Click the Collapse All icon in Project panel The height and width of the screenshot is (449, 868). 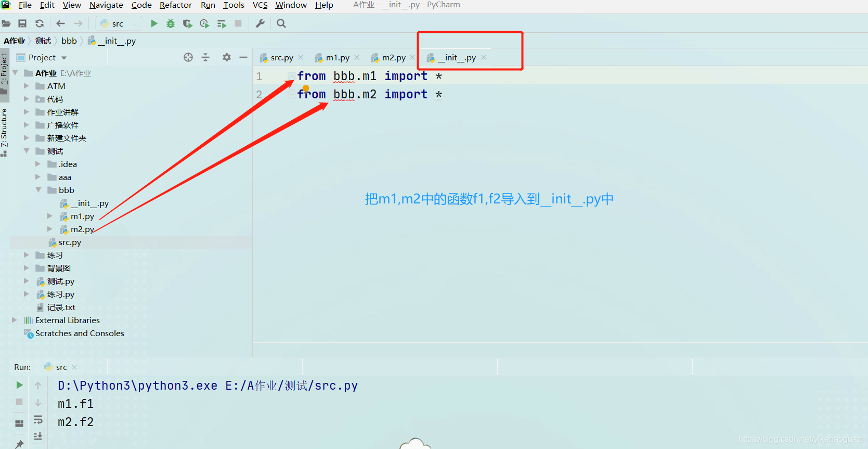(205, 57)
